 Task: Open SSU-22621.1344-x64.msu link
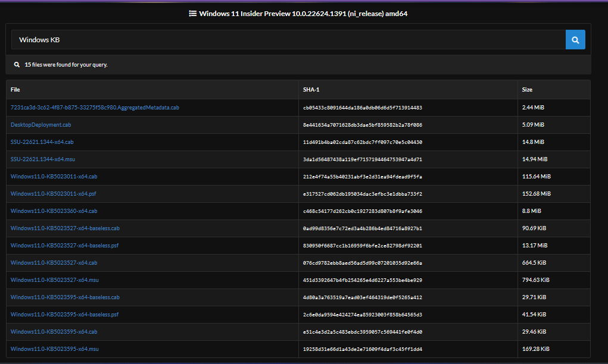[x=43, y=159]
